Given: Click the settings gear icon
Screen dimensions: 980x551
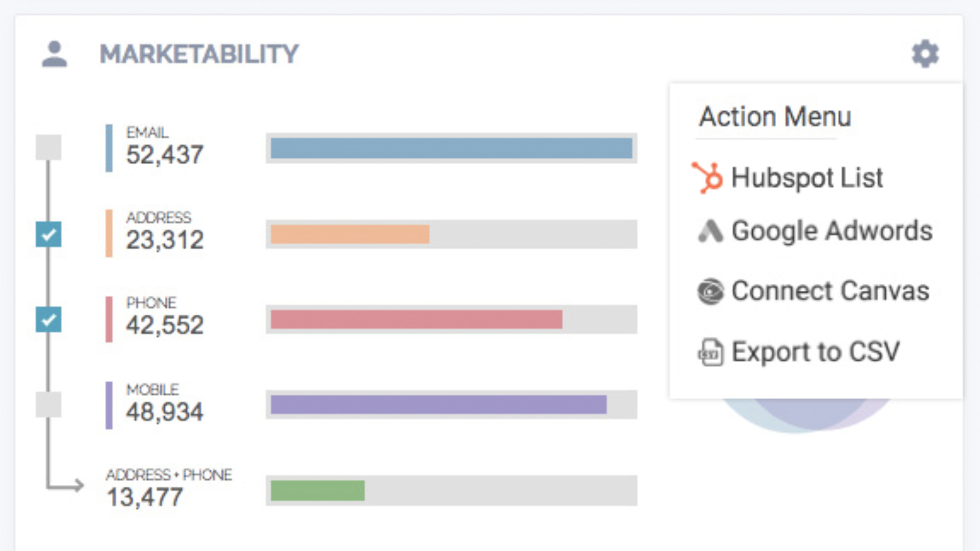Looking at the screenshot, I should click(x=925, y=54).
